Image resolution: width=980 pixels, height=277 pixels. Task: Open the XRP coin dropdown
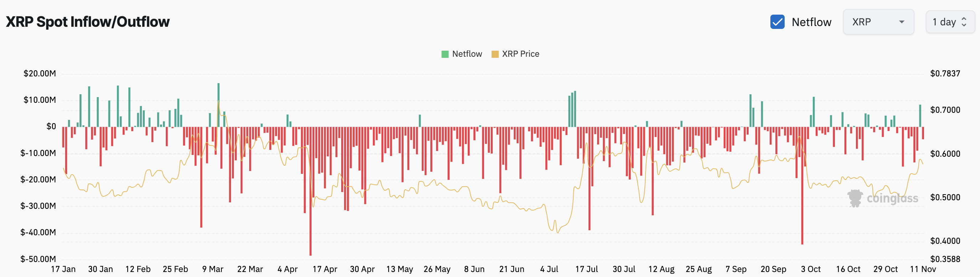click(878, 22)
